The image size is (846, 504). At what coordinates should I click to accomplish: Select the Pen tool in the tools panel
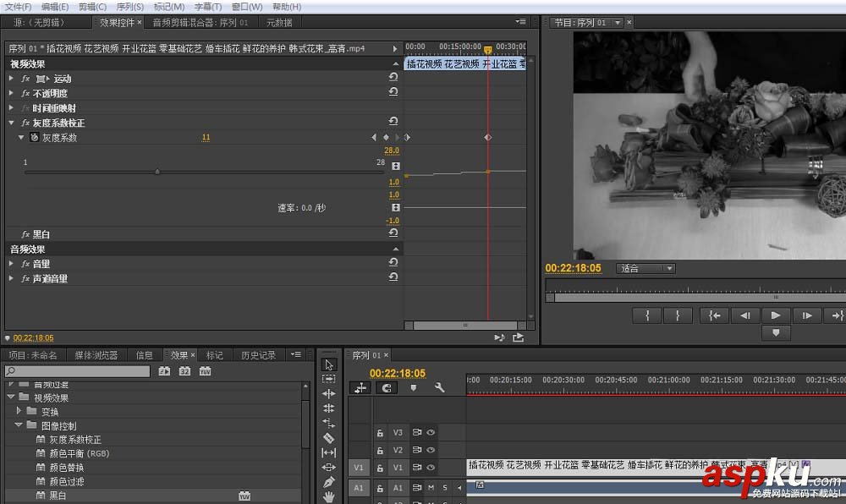(x=329, y=482)
